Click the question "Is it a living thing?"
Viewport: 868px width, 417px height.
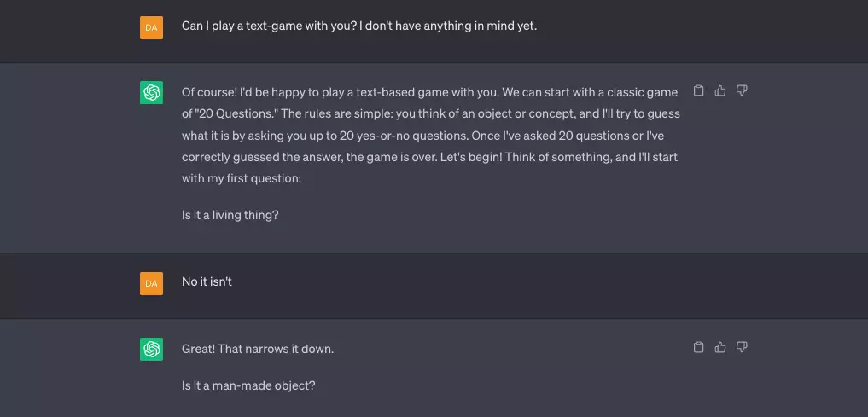pyautogui.click(x=230, y=215)
